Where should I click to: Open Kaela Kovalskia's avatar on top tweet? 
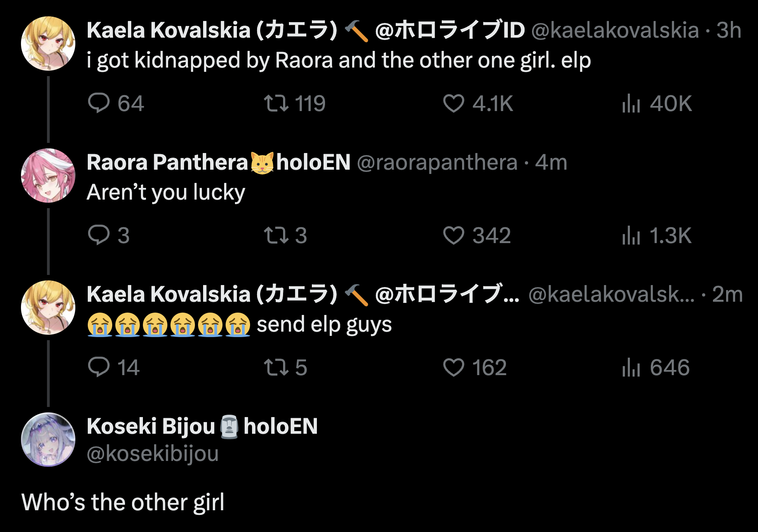coord(48,43)
